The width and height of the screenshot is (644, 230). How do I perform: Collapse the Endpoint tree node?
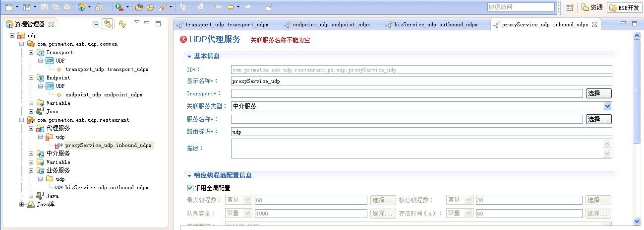click(31, 77)
